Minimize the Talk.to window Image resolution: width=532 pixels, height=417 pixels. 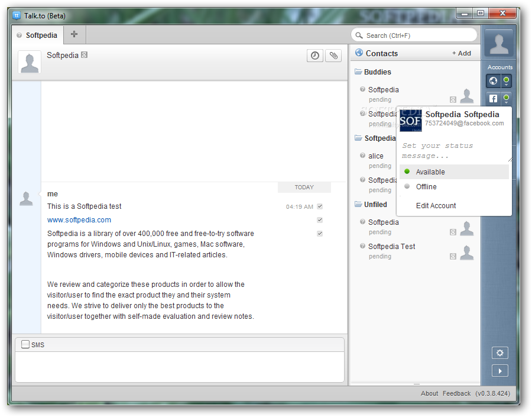[x=465, y=14]
